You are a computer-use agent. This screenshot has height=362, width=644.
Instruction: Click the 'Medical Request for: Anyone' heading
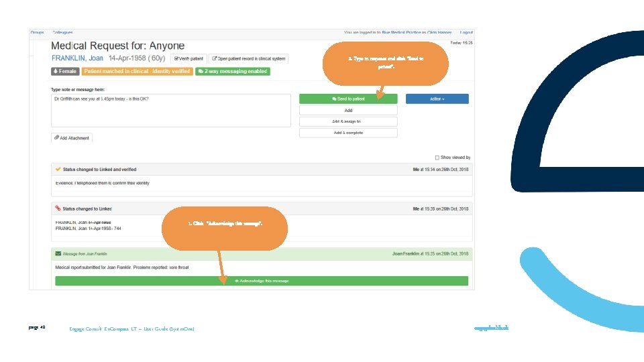coord(118,46)
